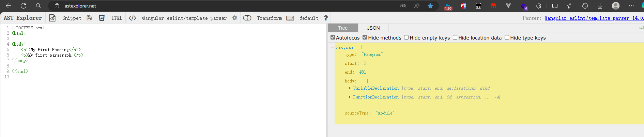
Task: Click the type "Program" value
Action: click(x=372, y=55)
